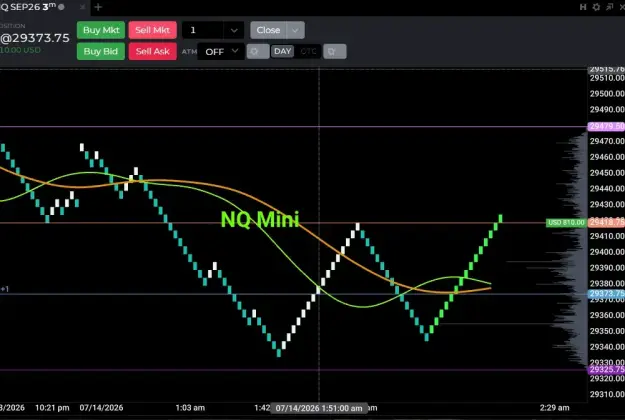Open the order quantity dropdown arrow
Image resolution: width=625 pixels, height=420 pixels.
(x=234, y=30)
